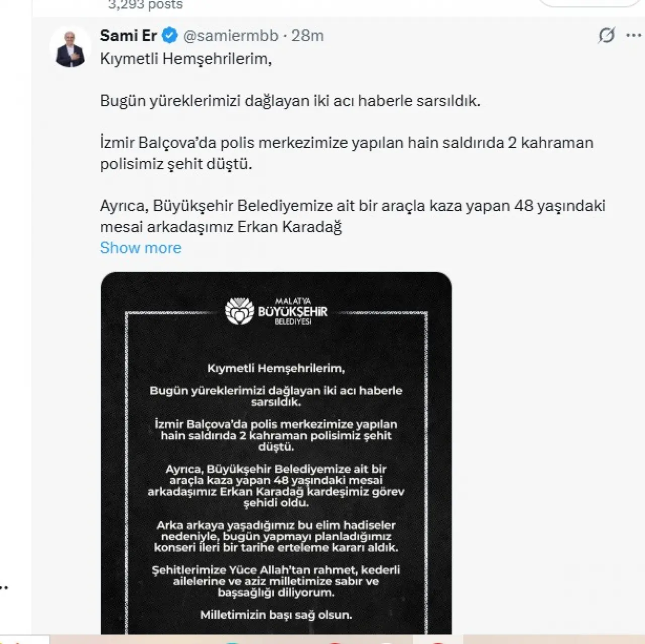Open the Sami Er display name link

(128, 35)
